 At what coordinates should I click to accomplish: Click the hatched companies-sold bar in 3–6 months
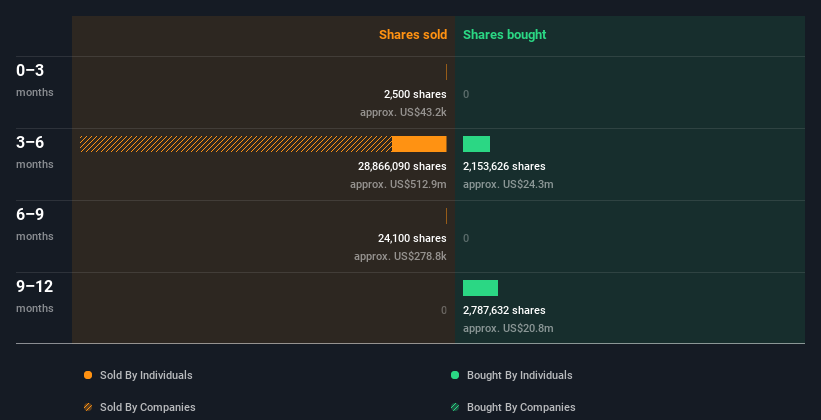click(x=236, y=144)
